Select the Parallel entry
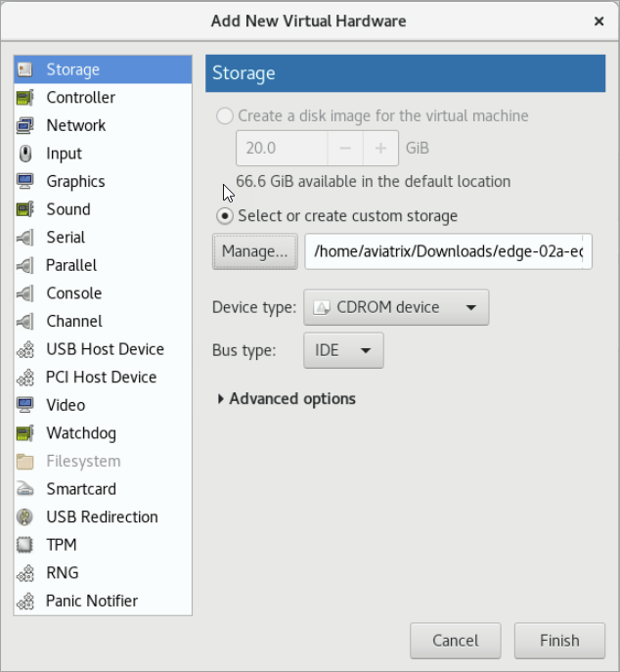The height and width of the screenshot is (672, 620). [103, 265]
